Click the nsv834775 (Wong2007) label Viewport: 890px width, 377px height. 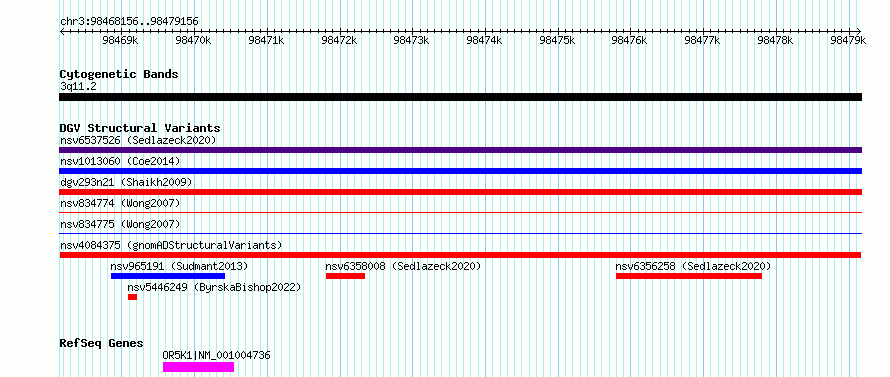[120, 224]
